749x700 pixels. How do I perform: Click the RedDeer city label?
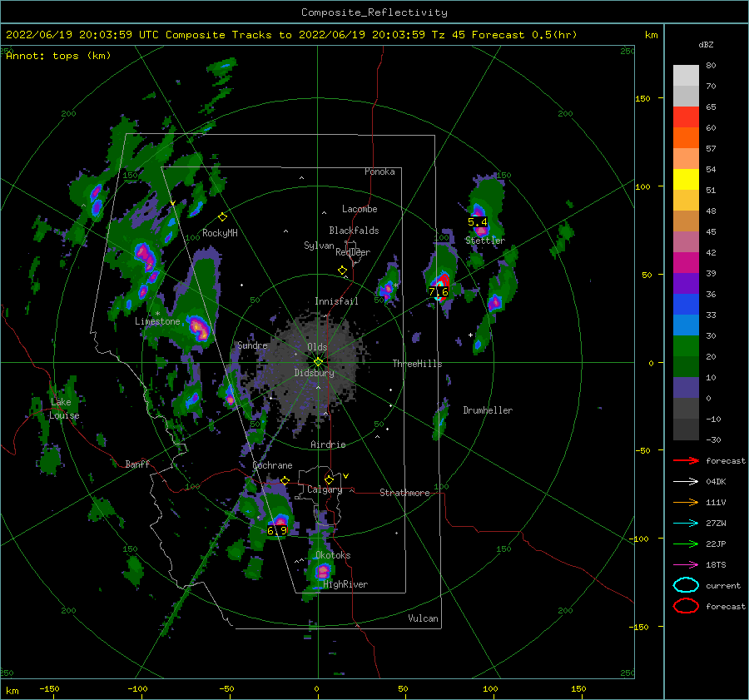click(x=353, y=252)
